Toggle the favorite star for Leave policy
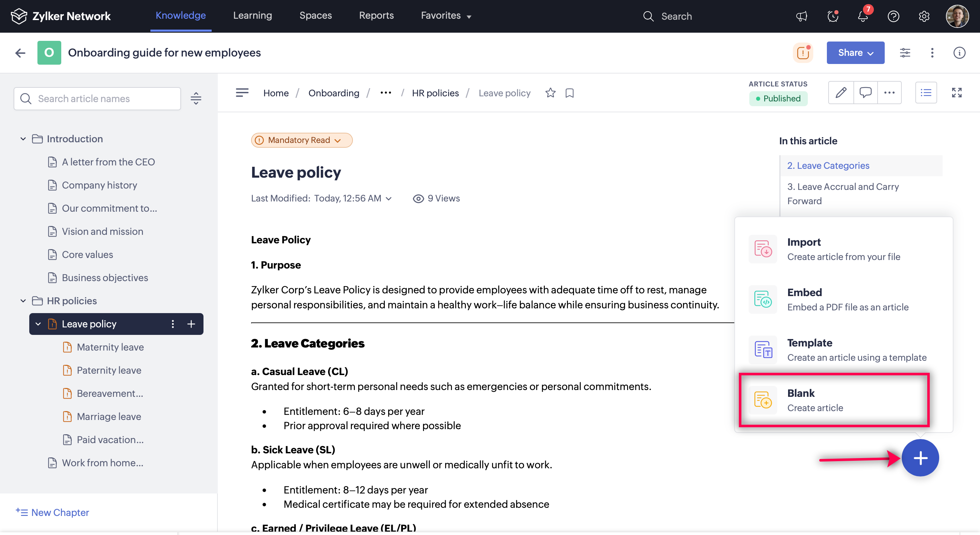The height and width of the screenshot is (535, 980). pos(550,93)
